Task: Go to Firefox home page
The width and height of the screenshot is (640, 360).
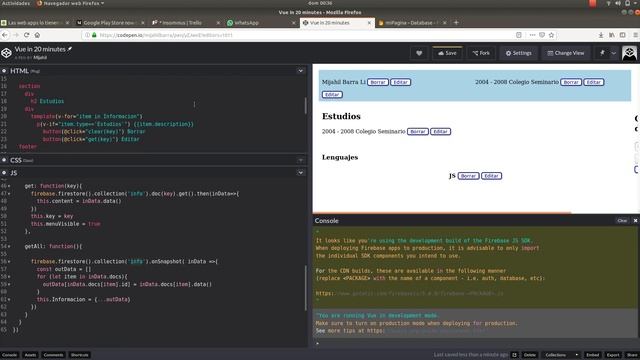Action: coord(37,35)
